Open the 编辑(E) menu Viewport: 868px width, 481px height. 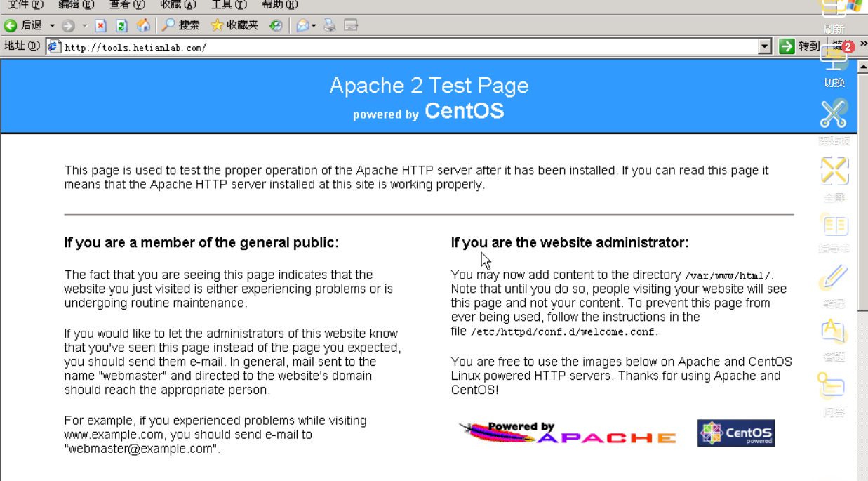coord(76,5)
